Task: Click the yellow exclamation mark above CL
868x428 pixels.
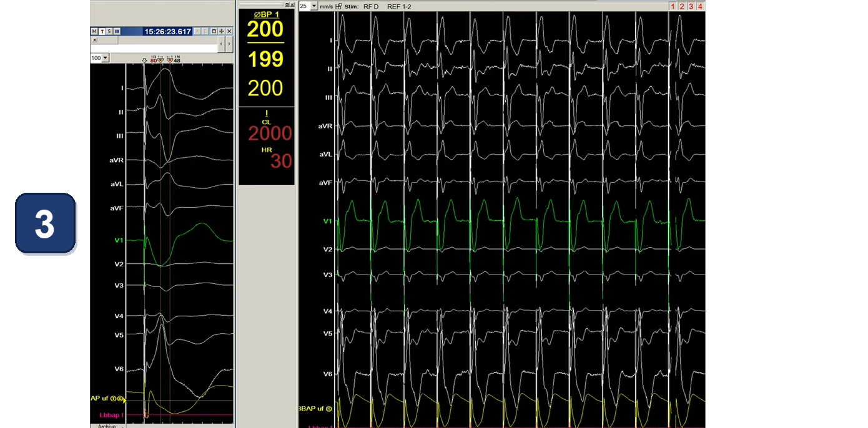Action: point(267,114)
